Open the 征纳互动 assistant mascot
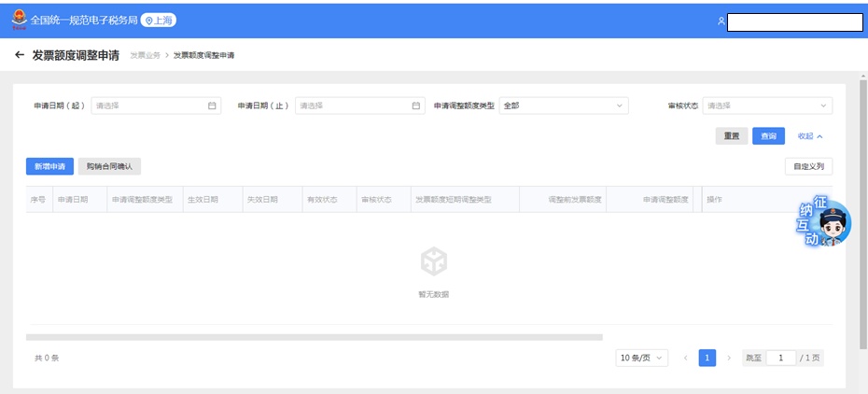The height and width of the screenshot is (394, 868). coord(825,224)
